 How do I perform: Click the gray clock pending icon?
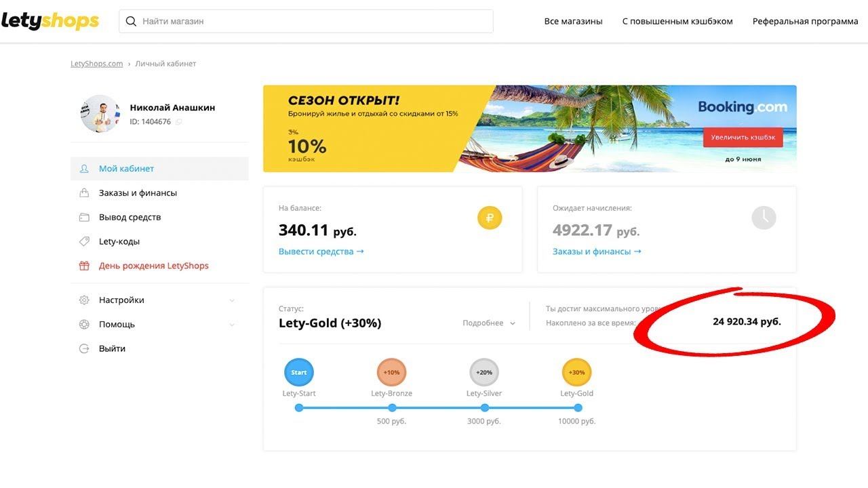coord(764,218)
